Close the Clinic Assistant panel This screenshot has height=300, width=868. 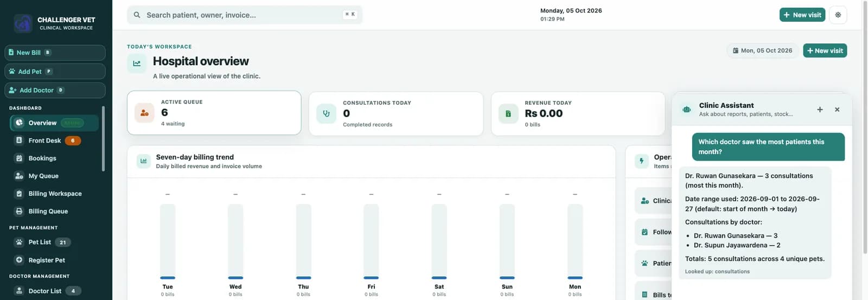point(837,110)
